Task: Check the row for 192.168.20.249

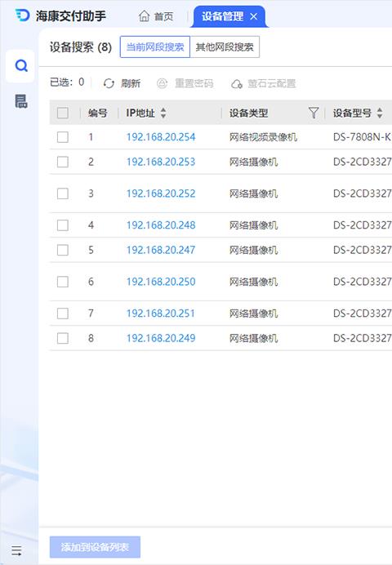Action: pos(63,338)
